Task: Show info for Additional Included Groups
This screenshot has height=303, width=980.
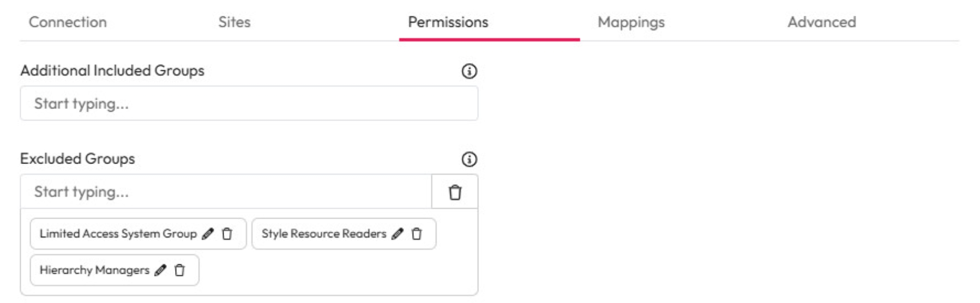Action: 469,71
